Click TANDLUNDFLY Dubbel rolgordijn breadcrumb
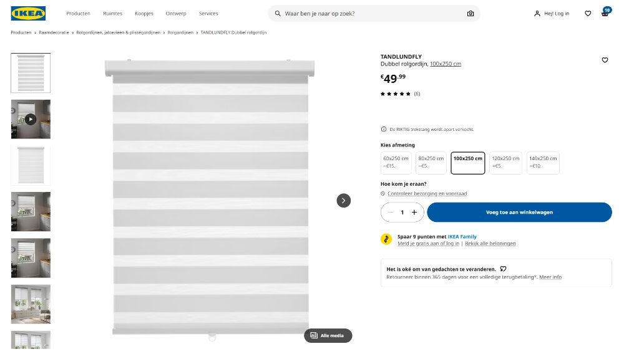 click(x=233, y=32)
